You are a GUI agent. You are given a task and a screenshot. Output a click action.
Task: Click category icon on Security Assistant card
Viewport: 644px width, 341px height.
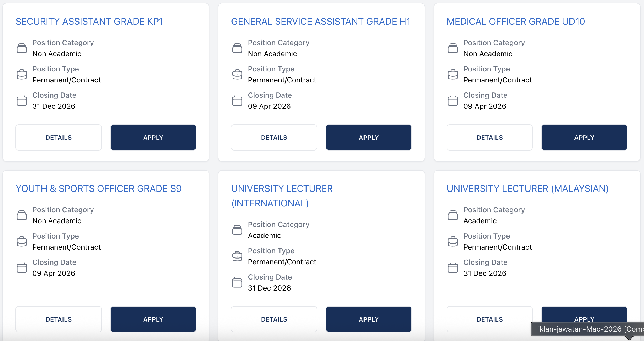click(22, 48)
